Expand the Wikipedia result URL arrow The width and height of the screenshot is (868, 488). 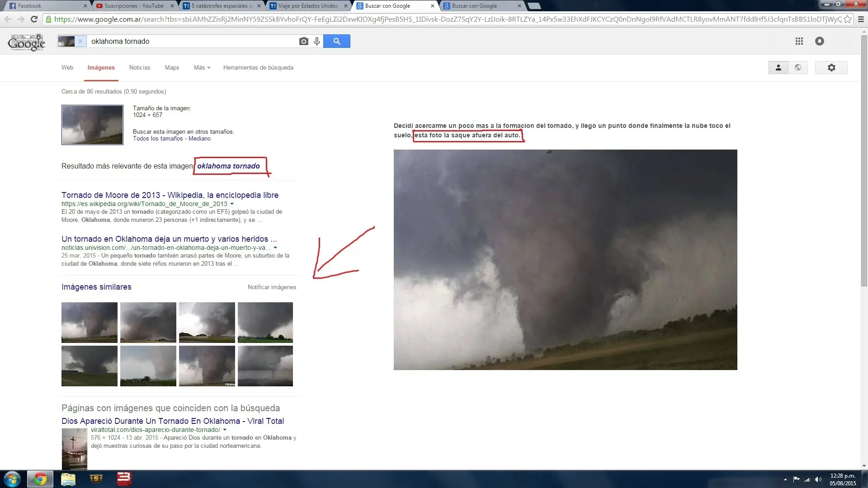point(232,204)
